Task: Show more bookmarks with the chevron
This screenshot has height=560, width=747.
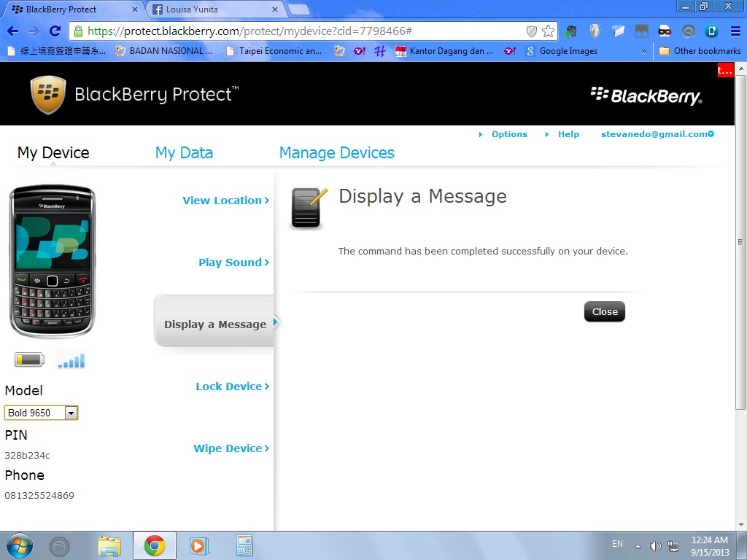Action: pos(644,51)
